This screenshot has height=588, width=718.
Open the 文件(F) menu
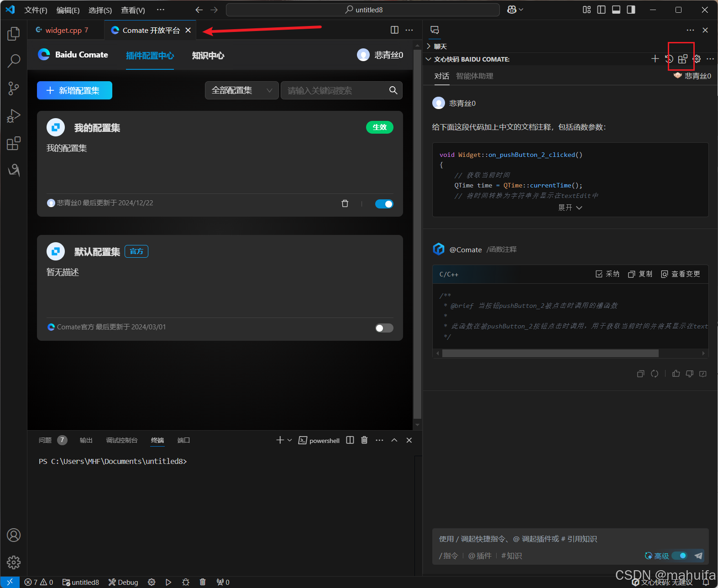click(36, 10)
